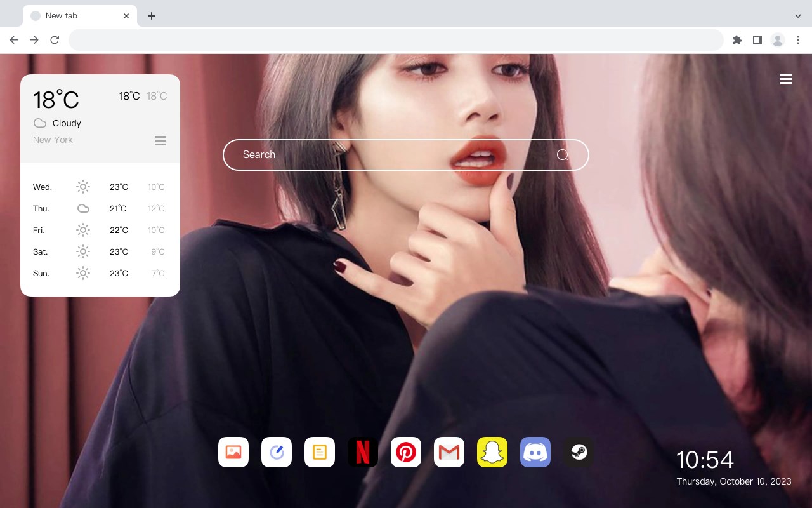Click Saturday's low temperature "9°C"

coord(158,251)
